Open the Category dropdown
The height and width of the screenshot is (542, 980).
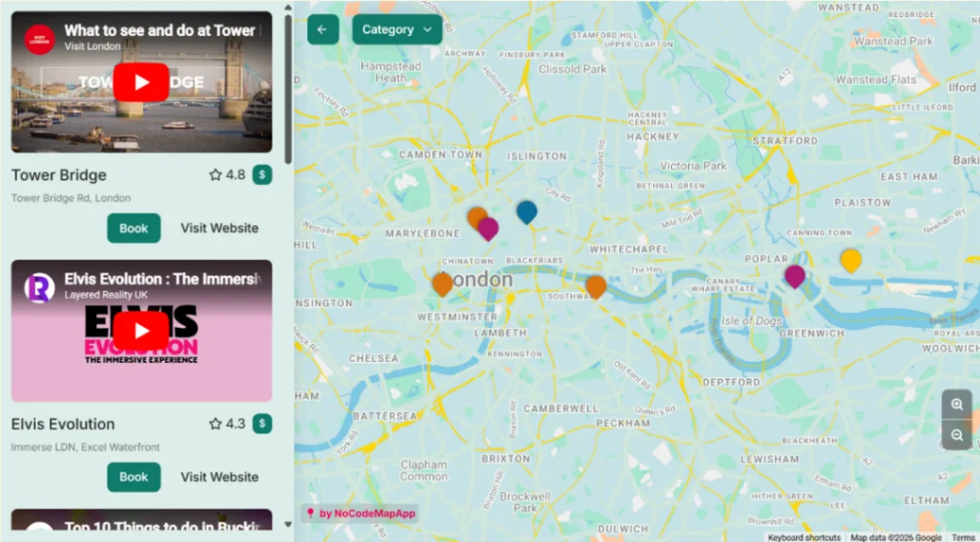(x=397, y=30)
